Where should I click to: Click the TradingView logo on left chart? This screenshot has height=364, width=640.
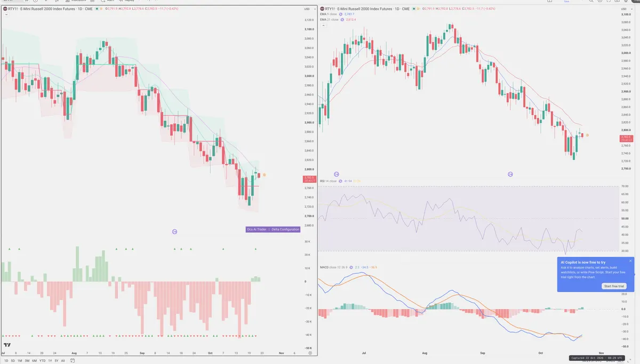[x=7, y=345]
